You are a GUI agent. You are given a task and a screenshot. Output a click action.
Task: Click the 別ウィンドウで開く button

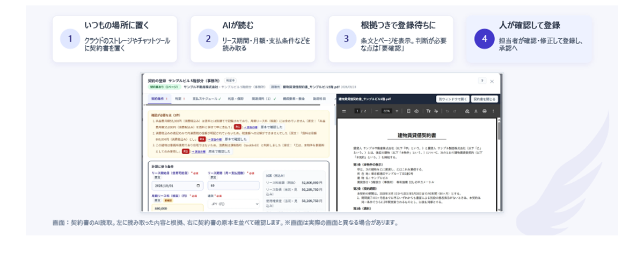click(452, 99)
